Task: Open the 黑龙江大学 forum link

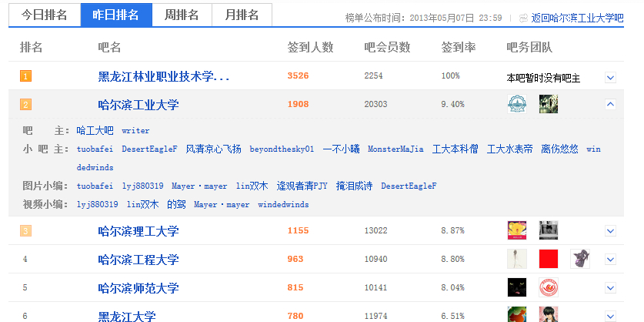Action: (x=127, y=317)
